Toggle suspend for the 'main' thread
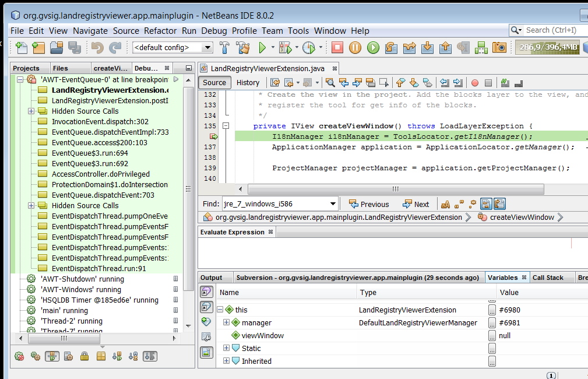 [x=175, y=311]
